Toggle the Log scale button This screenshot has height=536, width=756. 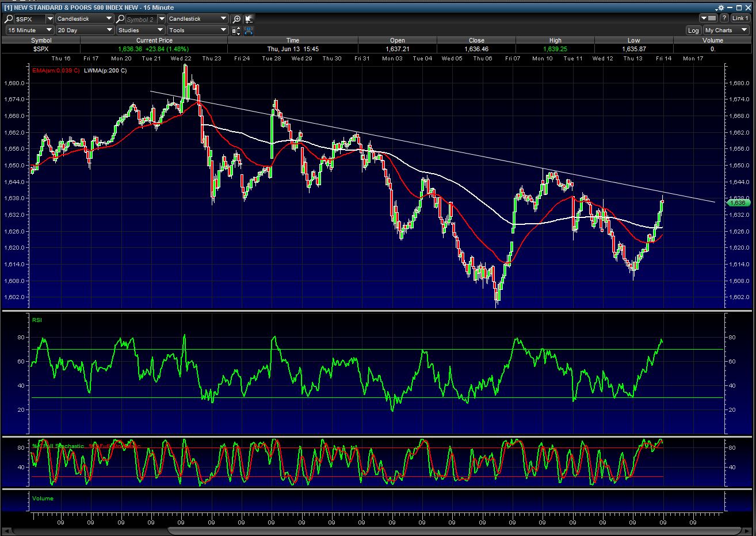(693, 30)
